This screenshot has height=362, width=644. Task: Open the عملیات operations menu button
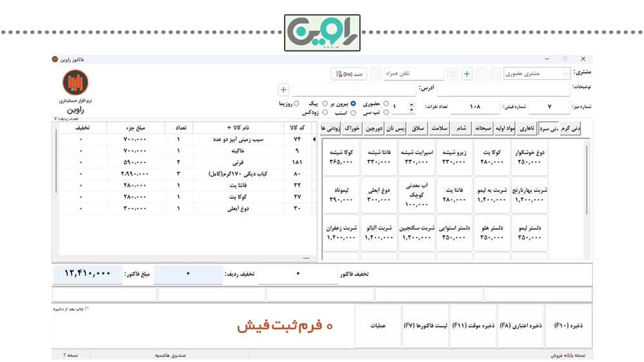tap(377, 326)
